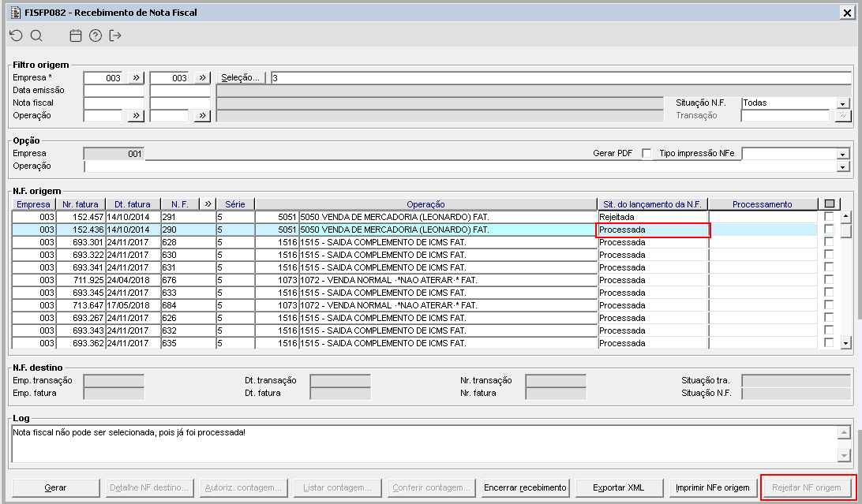Click the refresh/undo arrow toolbar icon

pyautogui.click(x=16, y=35)
